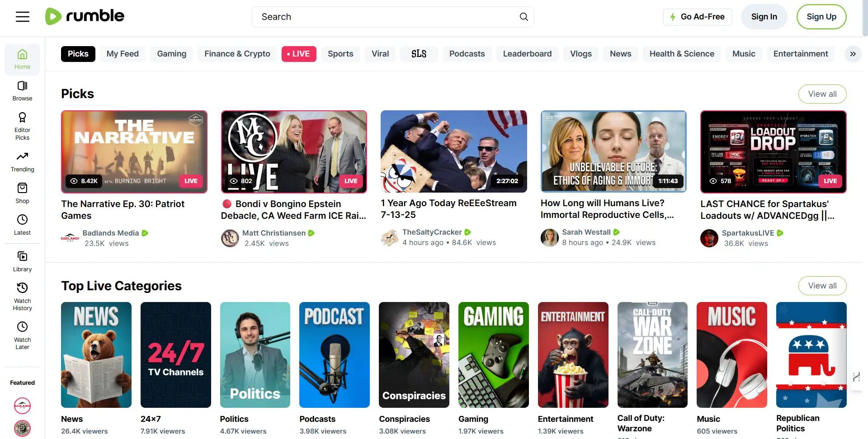Select the Picks tab
Screen dimensions: 868x439
tap(78, 54)
